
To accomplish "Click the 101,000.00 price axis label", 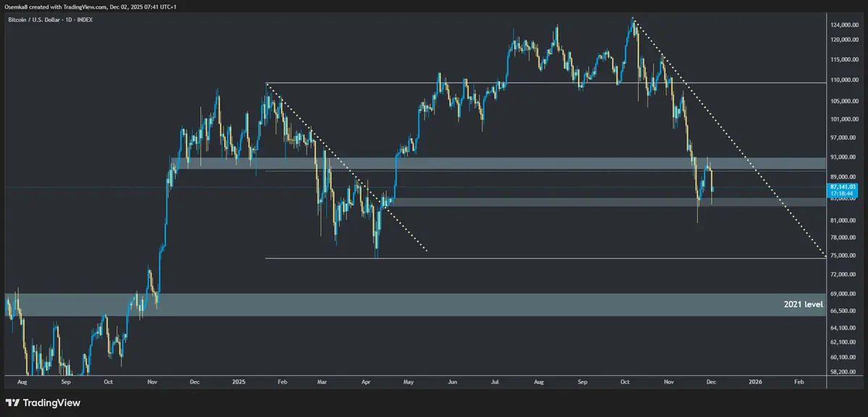I will [x=845, y=119].
